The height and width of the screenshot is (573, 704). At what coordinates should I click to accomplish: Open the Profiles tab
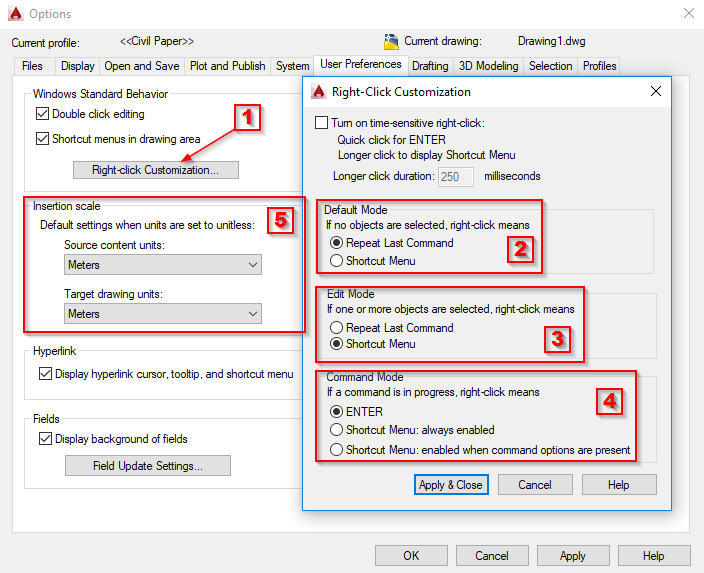[599, 66]
